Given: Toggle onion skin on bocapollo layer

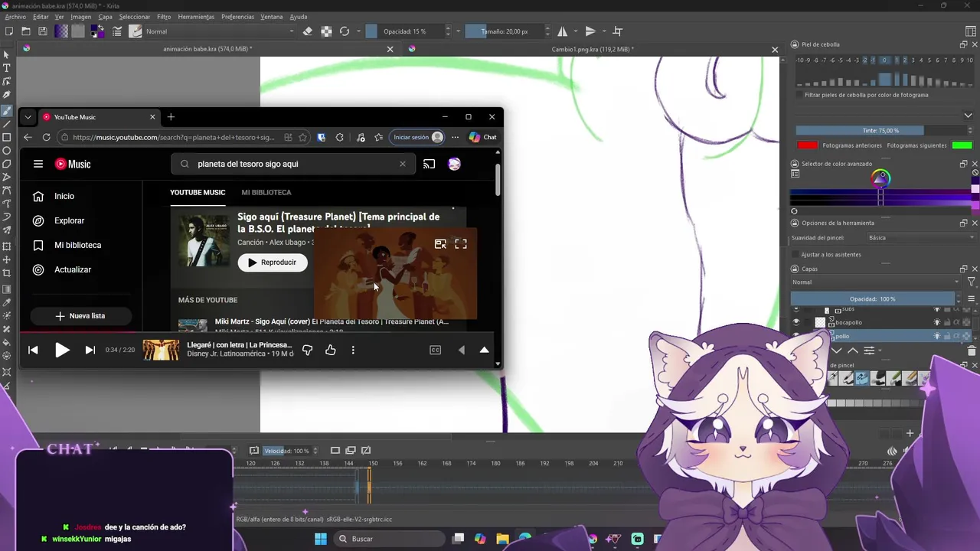Looking at the screenshot, I should click(937, 322).
